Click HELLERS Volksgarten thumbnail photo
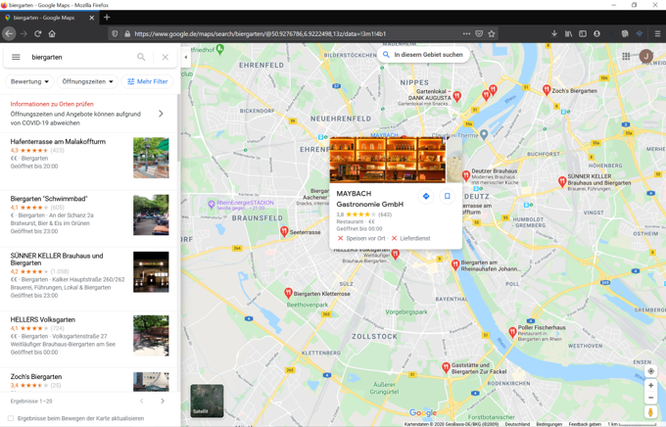The width and height of the screenshot is (666, 427). coord(151,335)
